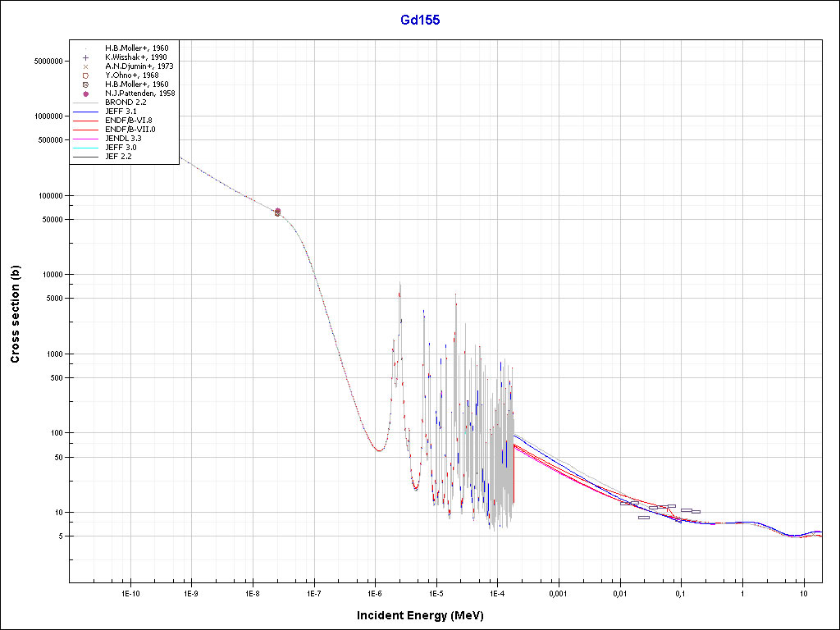Click the magenta JENDL 3.3 line sample
Viewport: 840px width, 630px height.
(85, 138)
